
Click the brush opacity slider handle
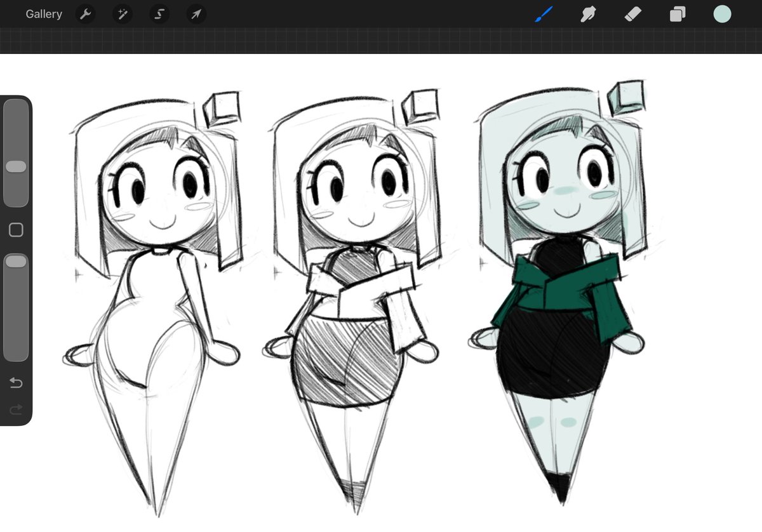click(x=16, y=261)
